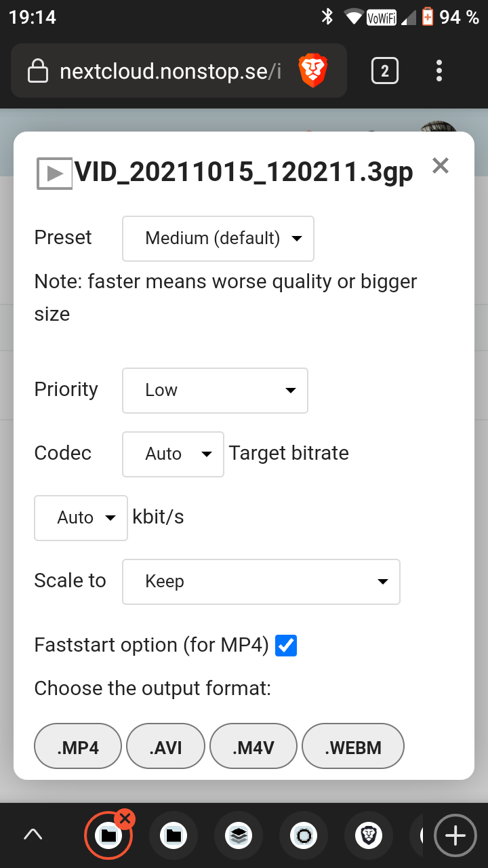Viewport: 488px width, 868px height.
Task: Close the active tab with red X badge
Action: pos(125,819)
